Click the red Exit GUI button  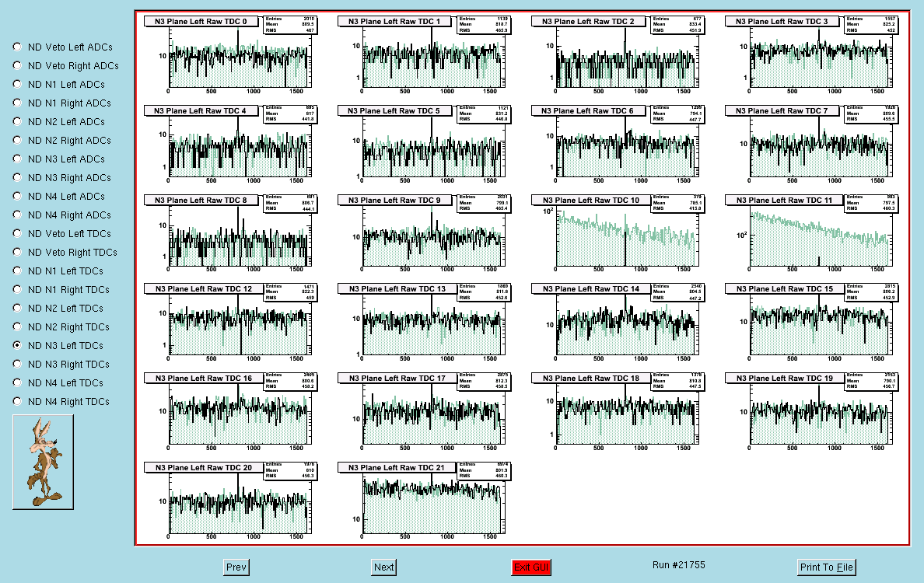(x=531, y=567)
